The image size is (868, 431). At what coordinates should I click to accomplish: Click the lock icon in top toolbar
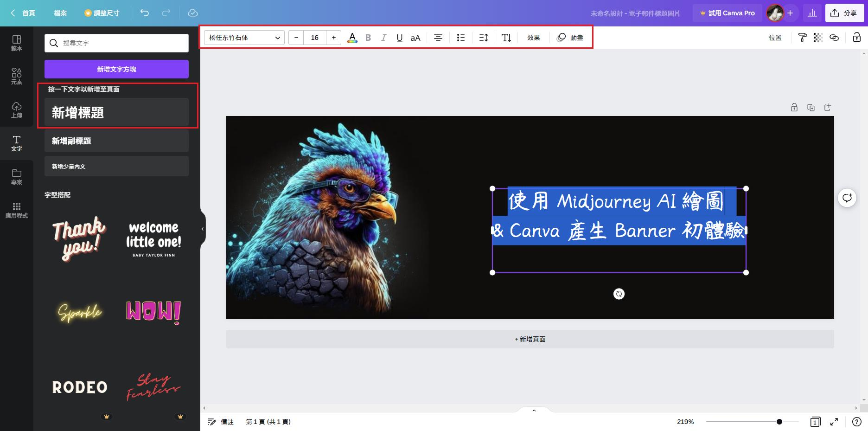[x=857, y=38]
